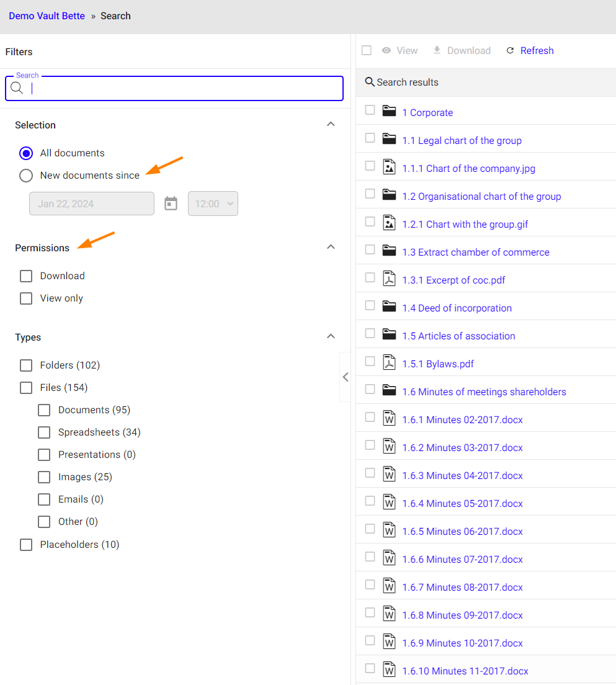Click the magnifier icon in the search field
The image size is (616, 685).
click(x=17, y=88)
